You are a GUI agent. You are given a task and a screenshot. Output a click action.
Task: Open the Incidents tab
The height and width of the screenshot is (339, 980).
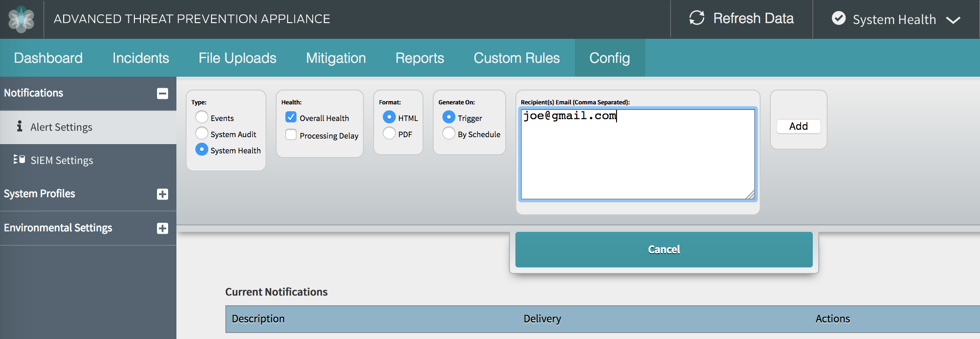[x=140, y=58]
